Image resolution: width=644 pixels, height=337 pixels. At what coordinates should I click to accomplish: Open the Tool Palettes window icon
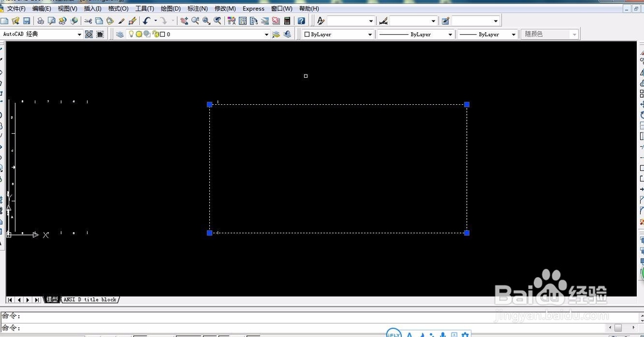[x=254, y=21]
